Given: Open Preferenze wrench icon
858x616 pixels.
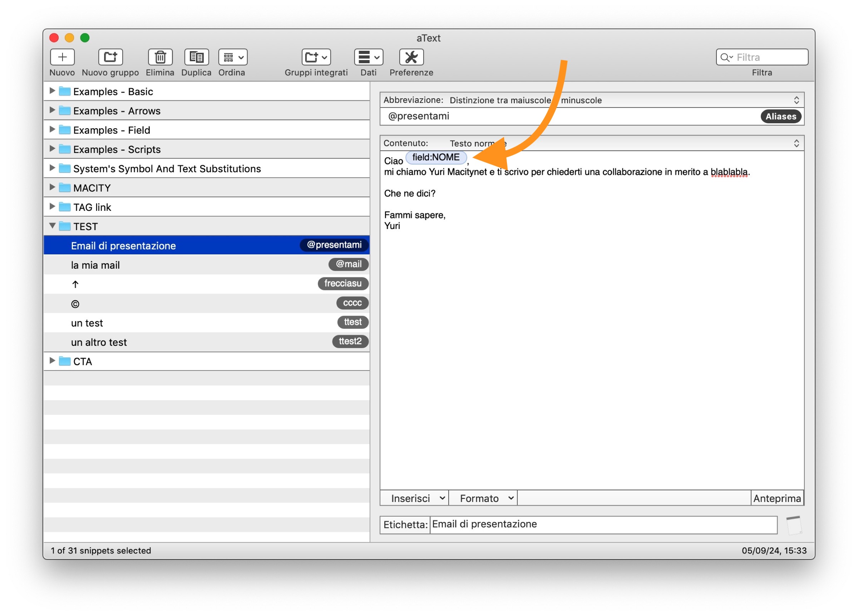Looking at the screenshot, I should point(411,57).
